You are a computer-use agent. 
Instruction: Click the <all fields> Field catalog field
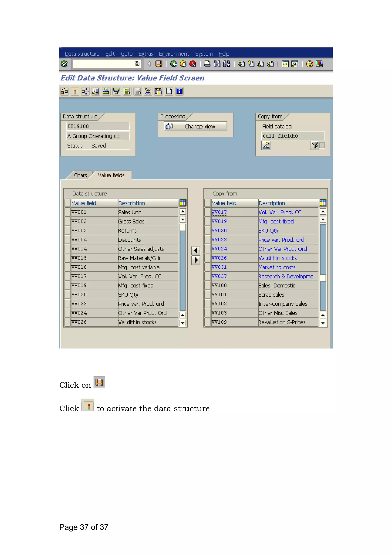[293, 136]
